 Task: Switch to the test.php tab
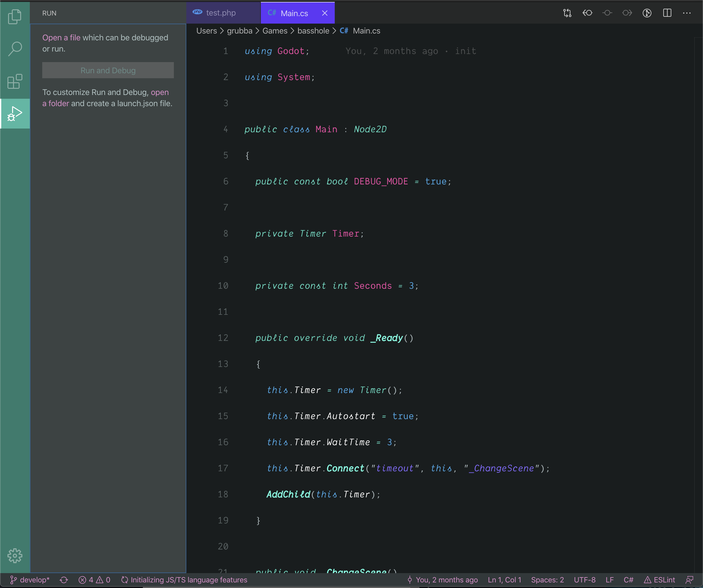click(220, 13)
